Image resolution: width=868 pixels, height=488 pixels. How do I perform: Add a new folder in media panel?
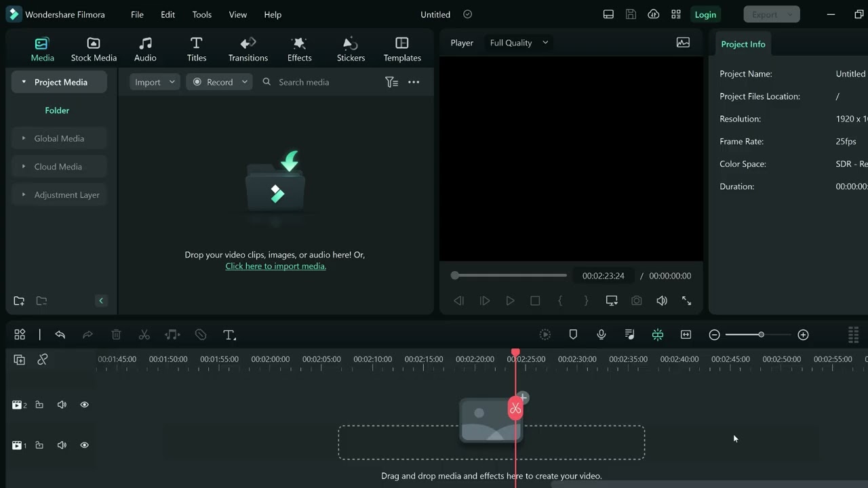[x=19, y=301]
